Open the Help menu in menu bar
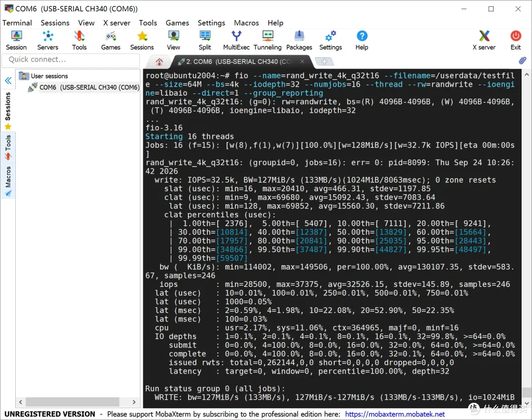This screenshot has width=532, height=420. (275, 23)
